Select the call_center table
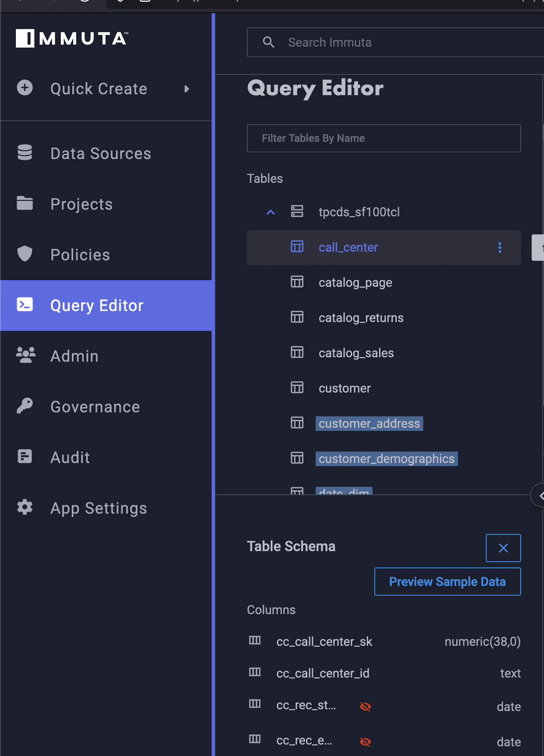Viewport: 544px width, 756px height. [x=384, y=248]
